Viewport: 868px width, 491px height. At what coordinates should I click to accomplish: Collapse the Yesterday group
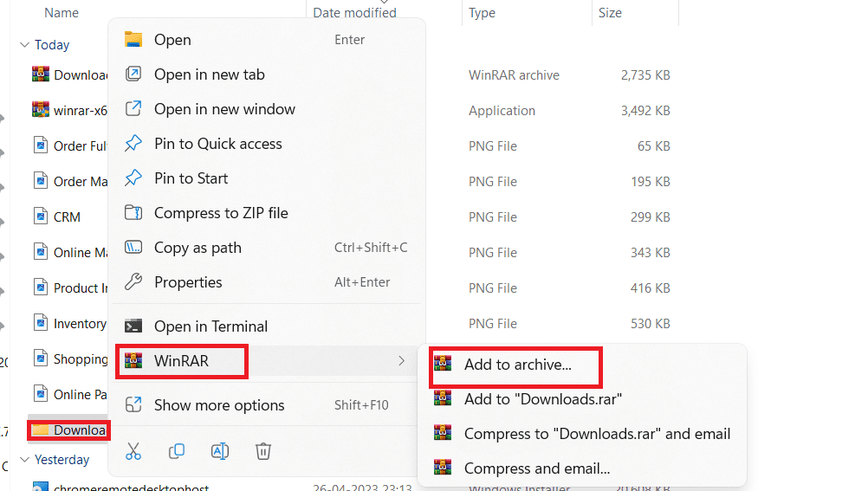point(23,460)
